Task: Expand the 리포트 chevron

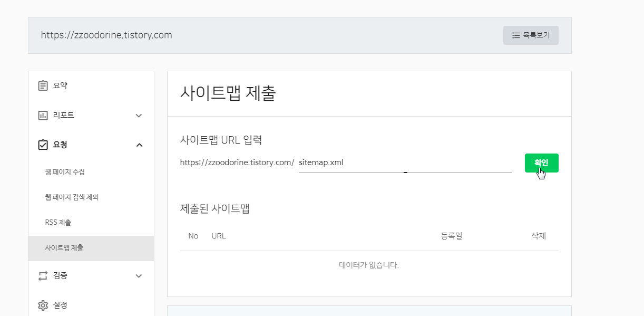Action: [139, 116]
